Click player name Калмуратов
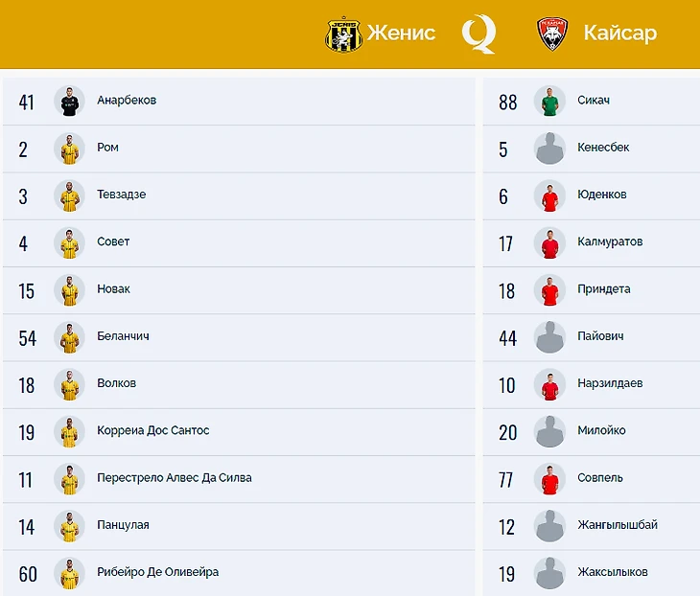Viewport: 700px width, 596px height. [x=610, y=241]
